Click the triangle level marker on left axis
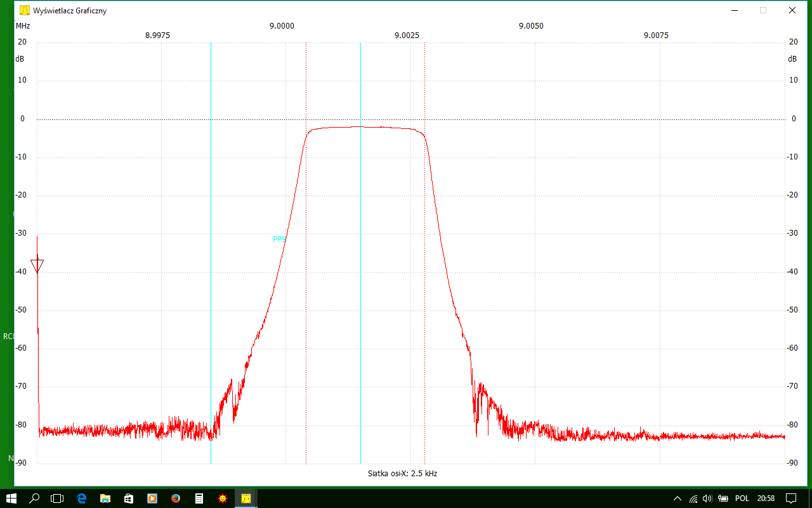 pos(37,266)
